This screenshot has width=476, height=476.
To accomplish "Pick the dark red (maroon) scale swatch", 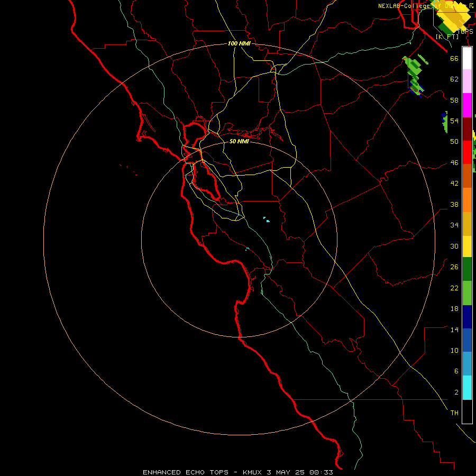I will pyautogui.click(x=467, y=129).
